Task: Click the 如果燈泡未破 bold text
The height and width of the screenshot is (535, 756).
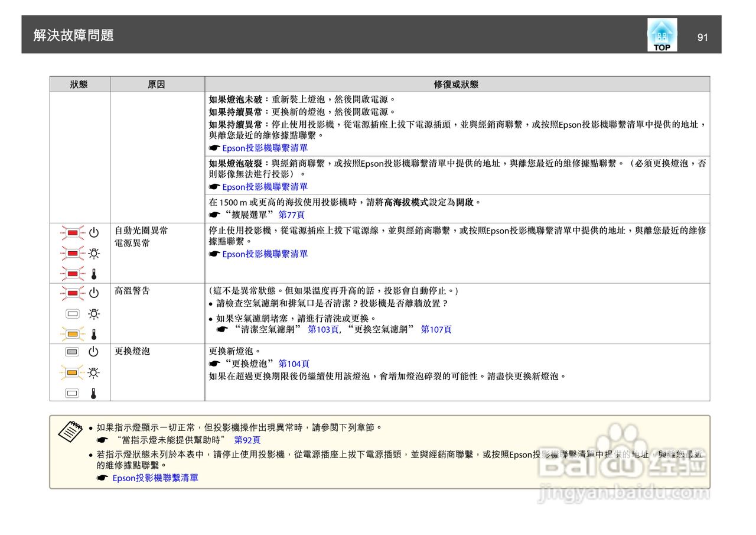Action: (x=236, y=99)
